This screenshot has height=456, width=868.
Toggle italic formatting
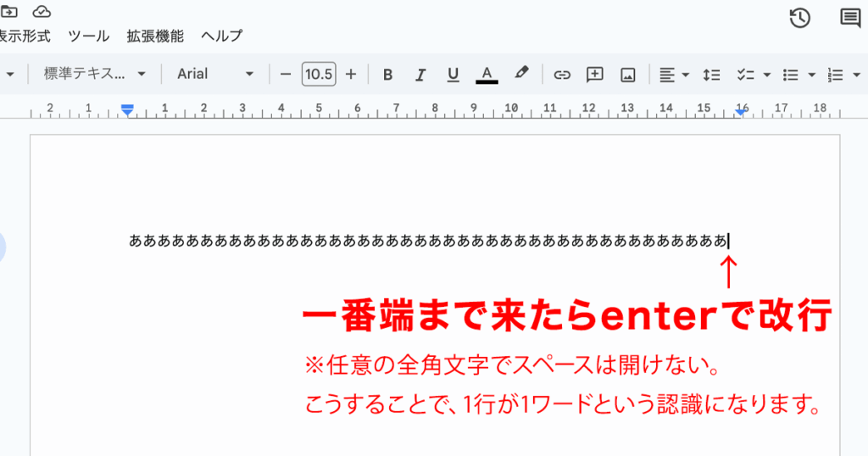[420, 75]
